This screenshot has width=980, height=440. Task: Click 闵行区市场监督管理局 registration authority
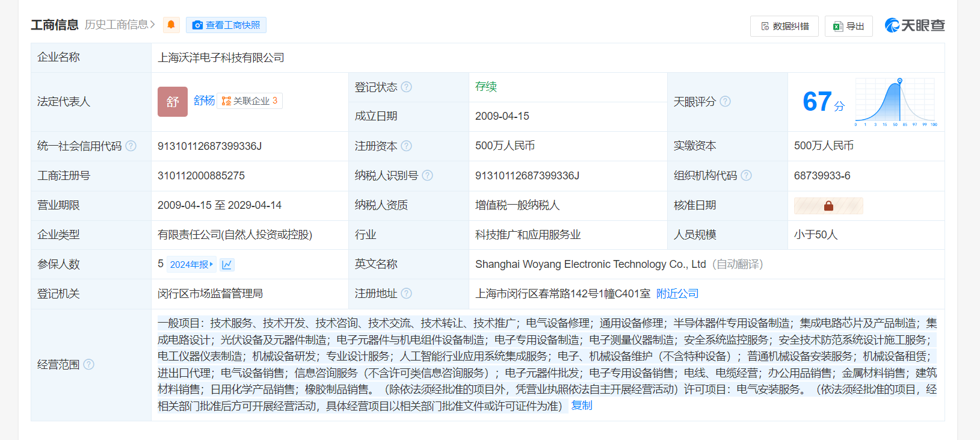[210, 294]
